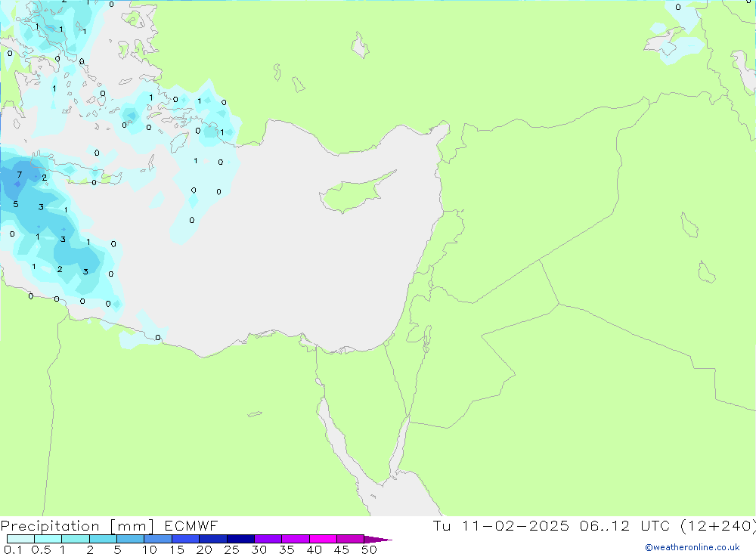Click the 25 legend scale label
The height and width of the screenshot is (554, 756).
pyautogui.click(x=231, y=549)
